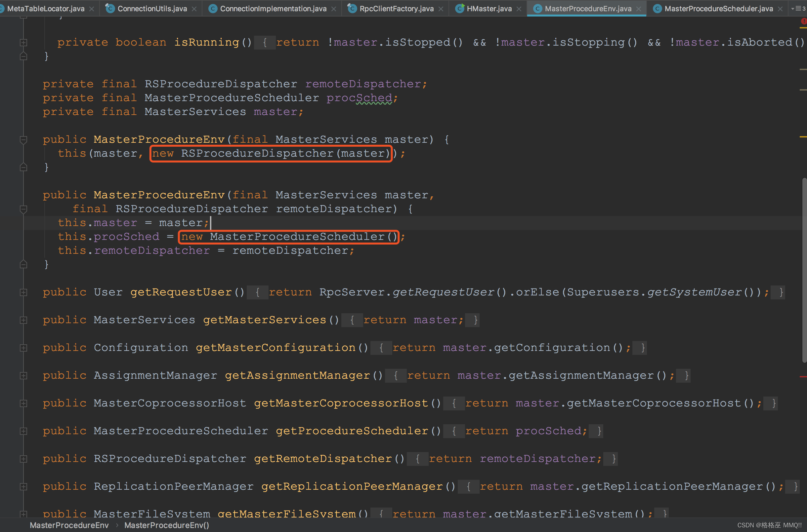Place cursor on 'this.master = master;' line
Viewport: 807px width, 532px height.
pos(133,223)
